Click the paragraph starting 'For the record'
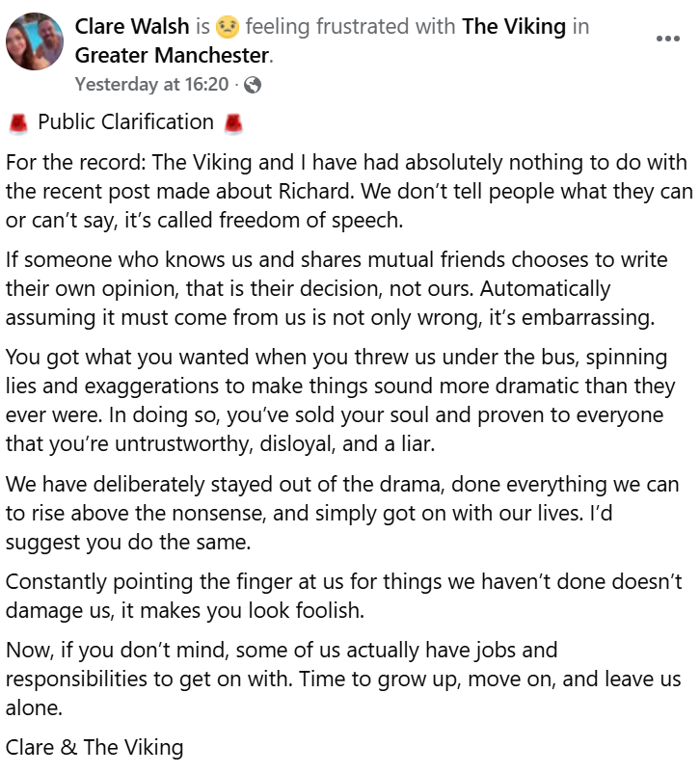700x773 pixels. [347, 191]
